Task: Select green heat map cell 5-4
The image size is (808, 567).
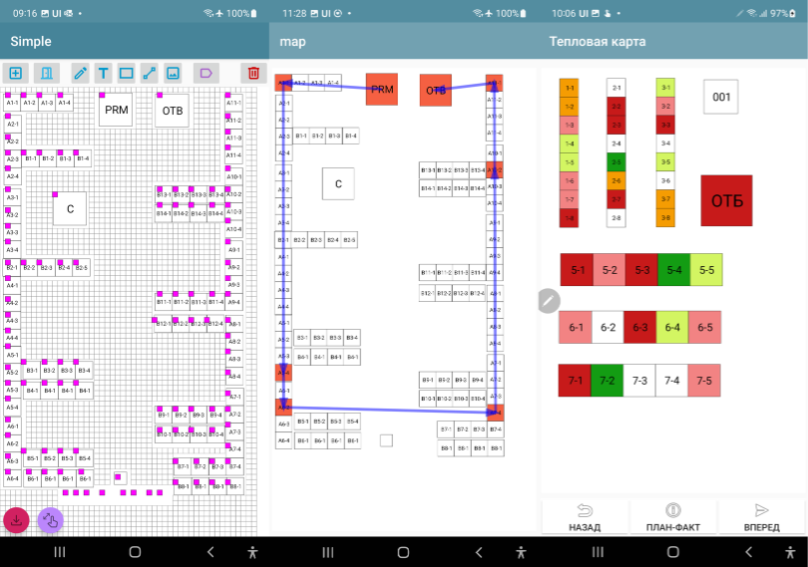Action: coord(674,269)
